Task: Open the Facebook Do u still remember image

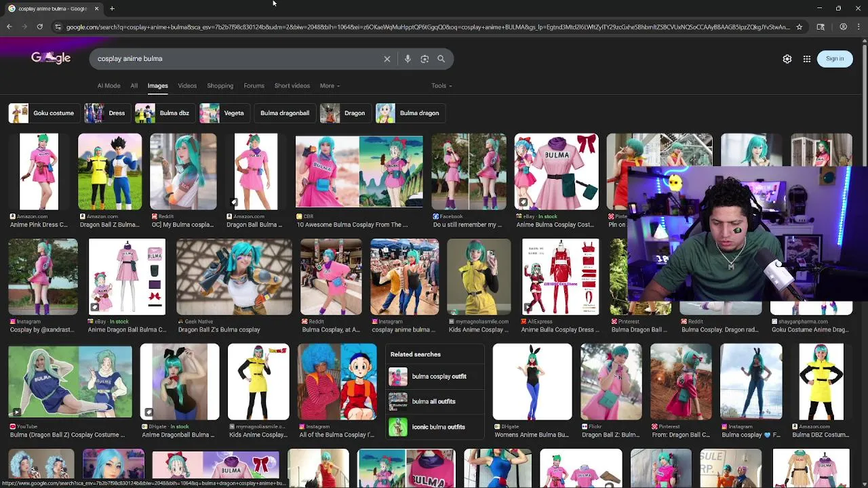Action: (x=469, y=171)
